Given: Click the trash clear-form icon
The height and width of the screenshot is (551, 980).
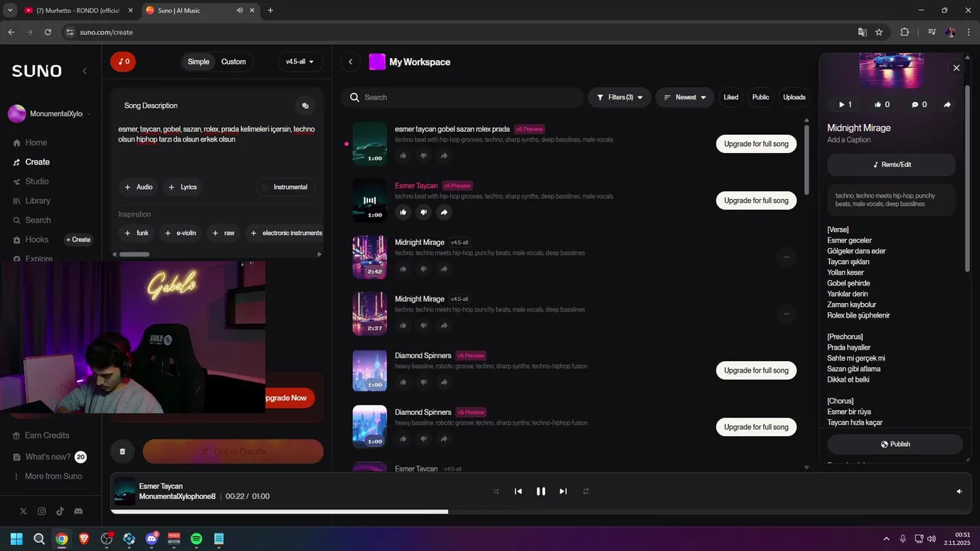Looking at the screenshot, I should tap(122, 452).
